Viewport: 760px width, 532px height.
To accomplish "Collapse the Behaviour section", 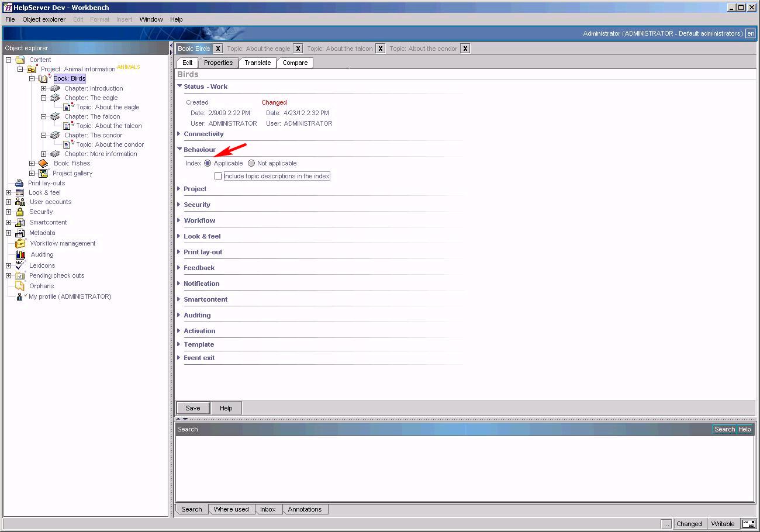I will click(x=179, y=150).
